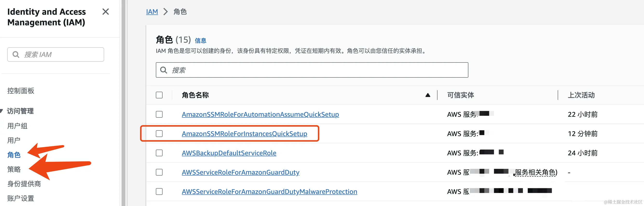Close the IAM navigation sidebar
Screen dimensions: 644x206
point(105,12)
